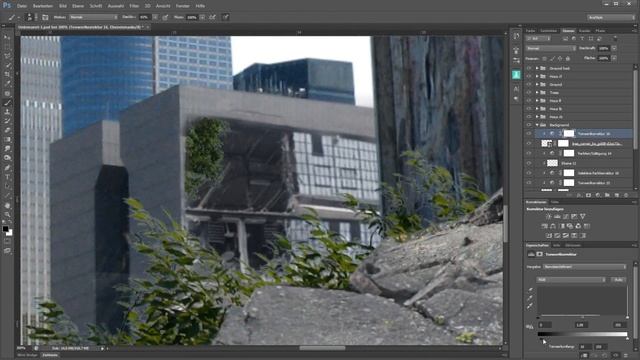This screenshot has width=640, height=360.
Task: Toggle layer filtering switch in layers panel
Action: 615,39
